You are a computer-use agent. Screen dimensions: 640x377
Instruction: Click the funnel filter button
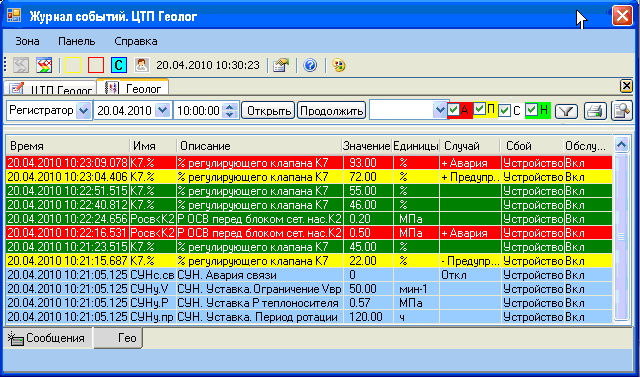point(567,111)
